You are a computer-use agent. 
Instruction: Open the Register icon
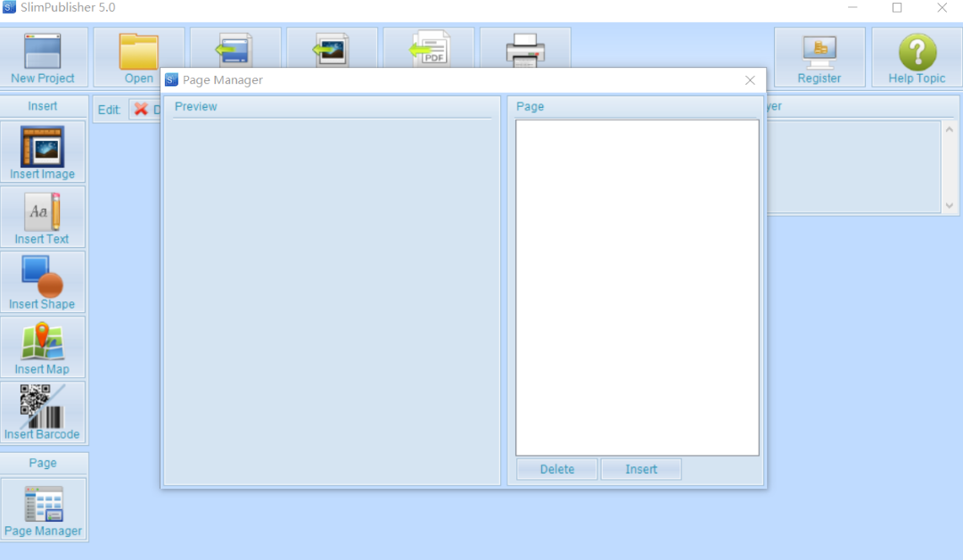(x=819, y=57)
